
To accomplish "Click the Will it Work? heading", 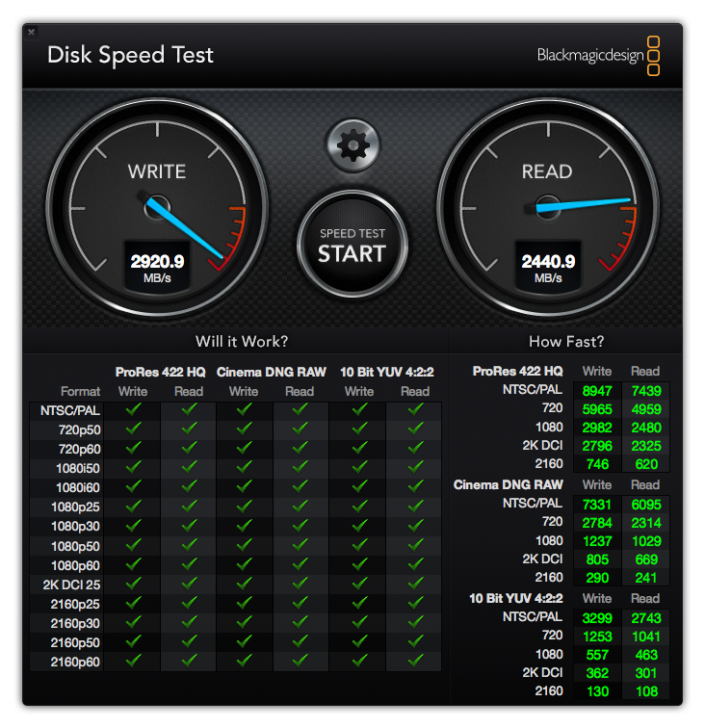I will pyautogui.click(x=242, y=342).
